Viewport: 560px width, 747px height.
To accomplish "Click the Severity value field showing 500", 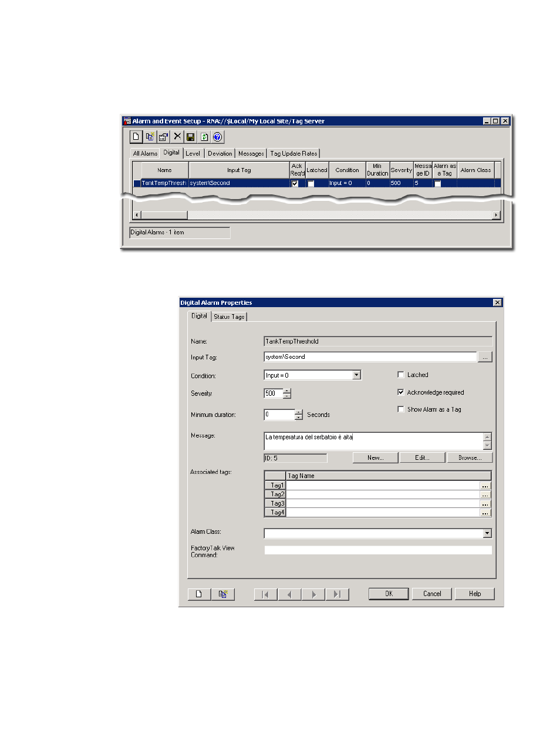I will [274, 393].
